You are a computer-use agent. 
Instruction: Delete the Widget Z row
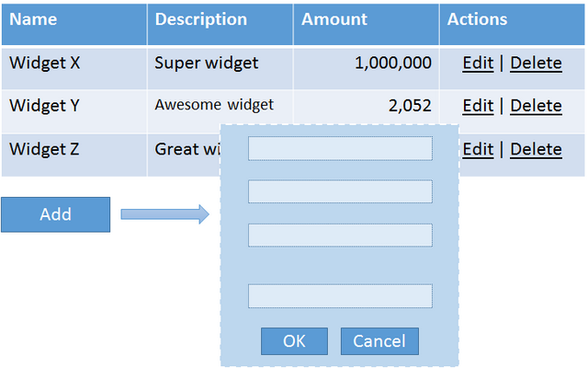[x=536, y=149]
